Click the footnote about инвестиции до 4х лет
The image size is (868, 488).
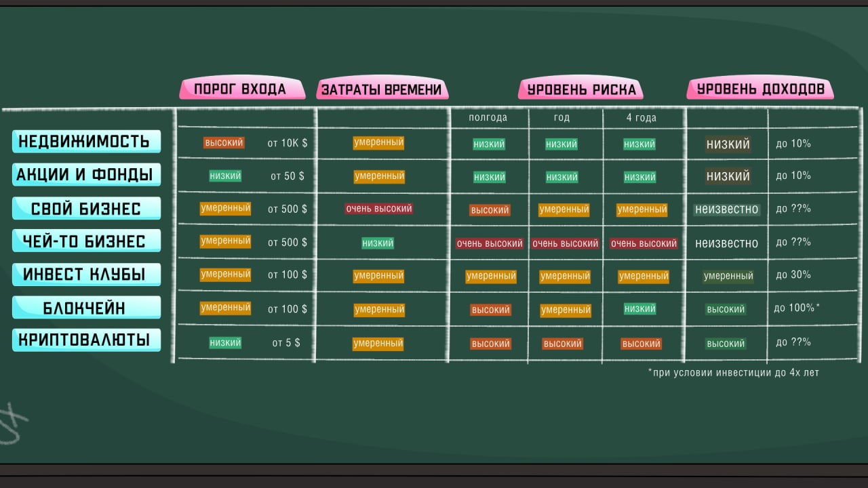733,373
